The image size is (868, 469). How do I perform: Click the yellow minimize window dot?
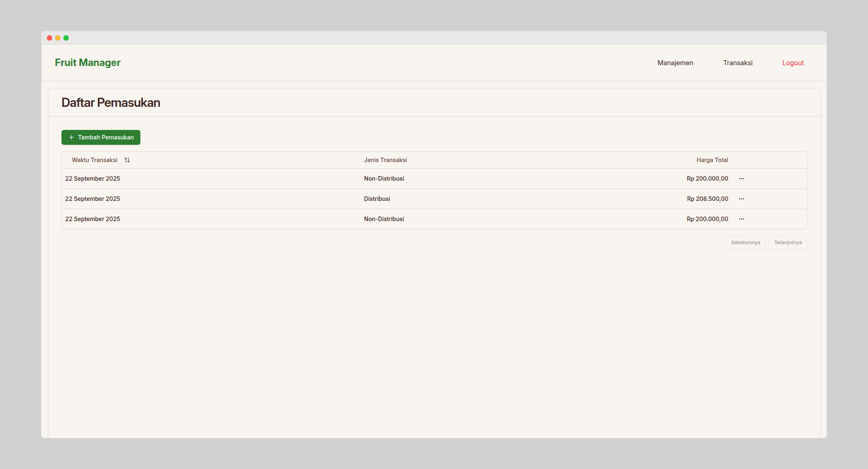(58, 38)
